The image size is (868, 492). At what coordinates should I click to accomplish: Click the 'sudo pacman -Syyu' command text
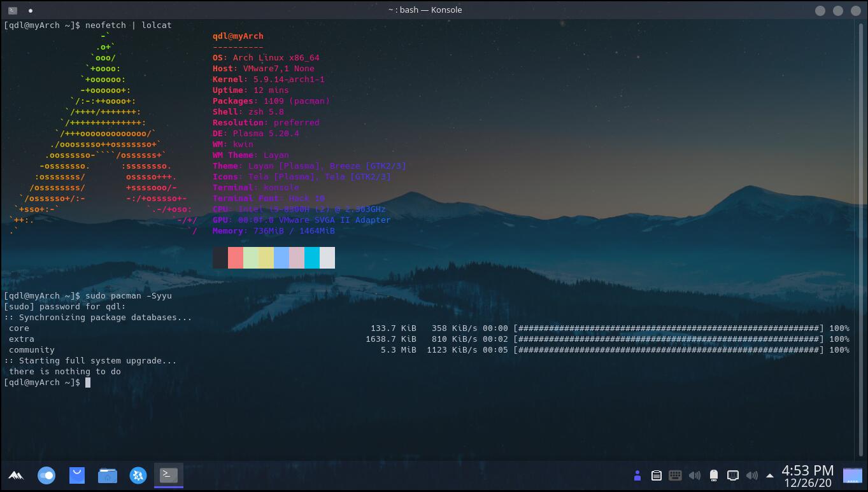tap(129, 296)
